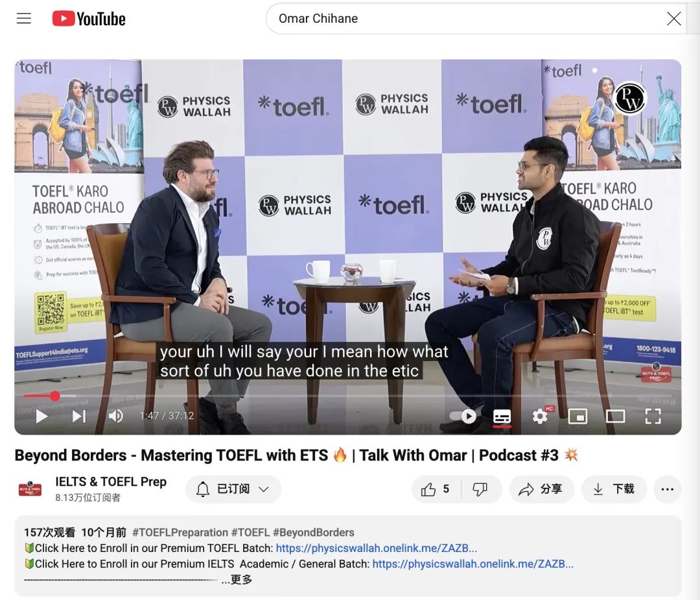The image size is (700, 600).
Task: Turn off subtitles with the captions button
Action: tap(502, 417)
